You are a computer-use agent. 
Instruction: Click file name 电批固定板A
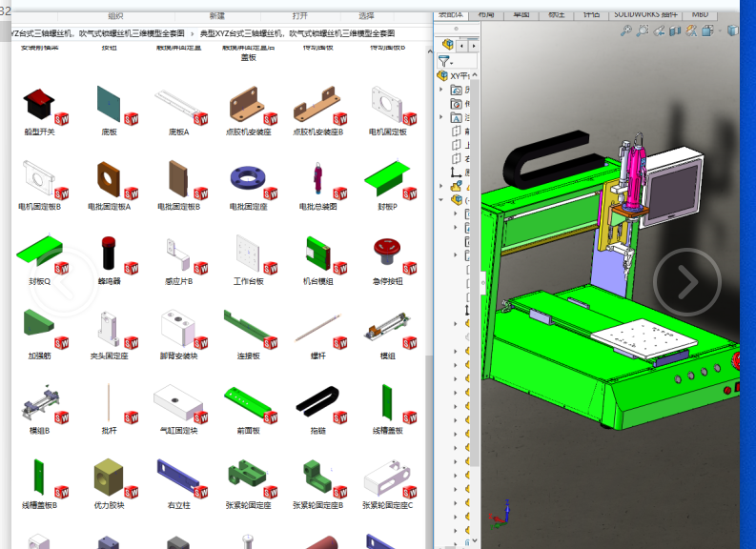pos(109,207)
